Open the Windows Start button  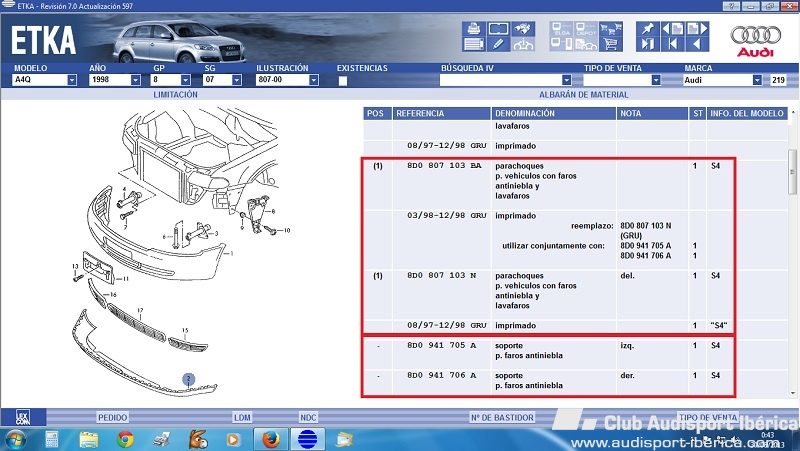tap(14, 439)
